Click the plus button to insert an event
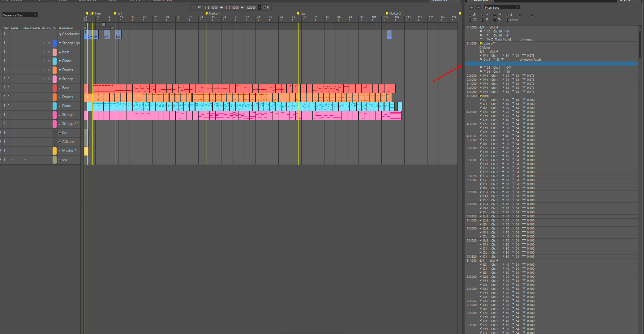 tap(471, 7)
